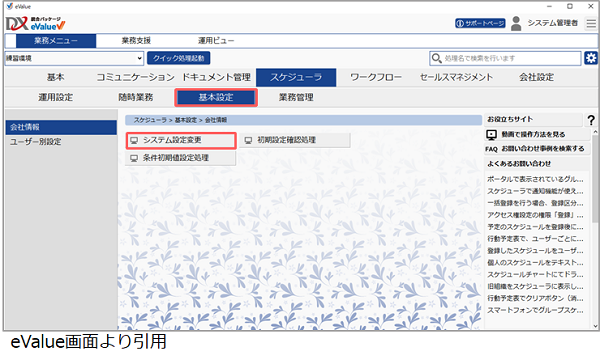Click the eValue logo in header
Viewport: 600px width, 364px height.
(35, 24)
